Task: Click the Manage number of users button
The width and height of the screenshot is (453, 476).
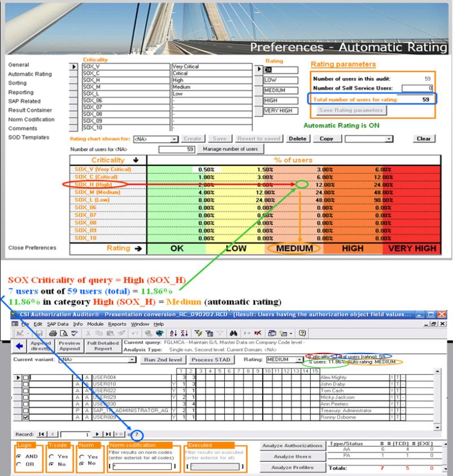Action: coord(230,149)
